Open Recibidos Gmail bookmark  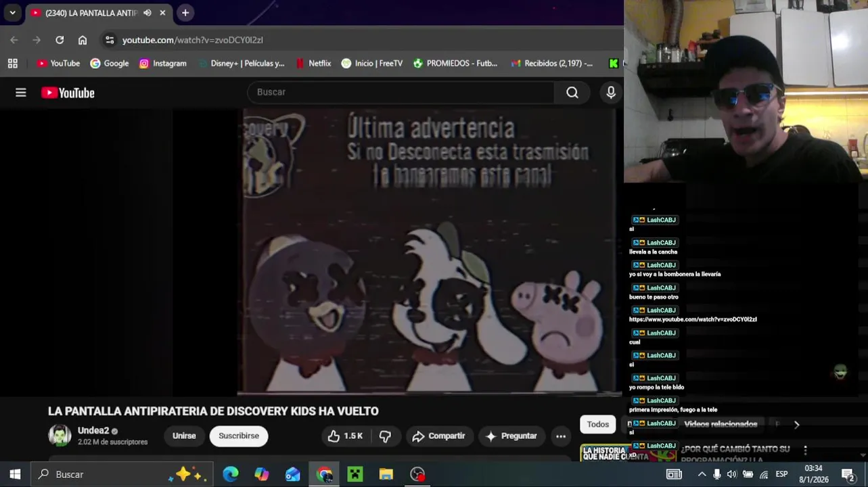[551, 63]
